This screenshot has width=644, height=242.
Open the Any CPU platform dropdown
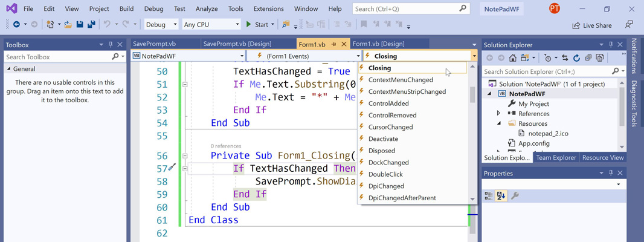click(211, 25)
